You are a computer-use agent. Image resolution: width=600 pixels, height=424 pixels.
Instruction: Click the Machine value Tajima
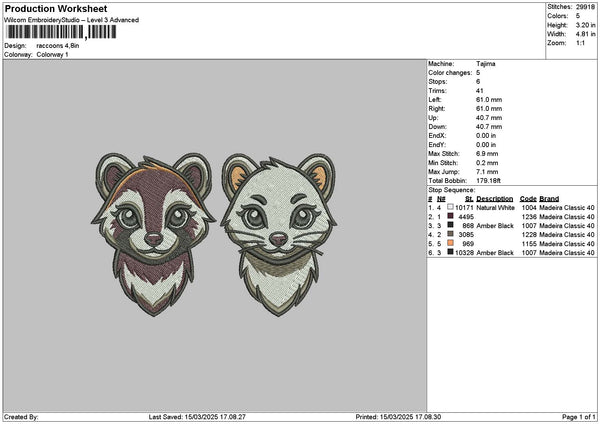tap(488, 63)
